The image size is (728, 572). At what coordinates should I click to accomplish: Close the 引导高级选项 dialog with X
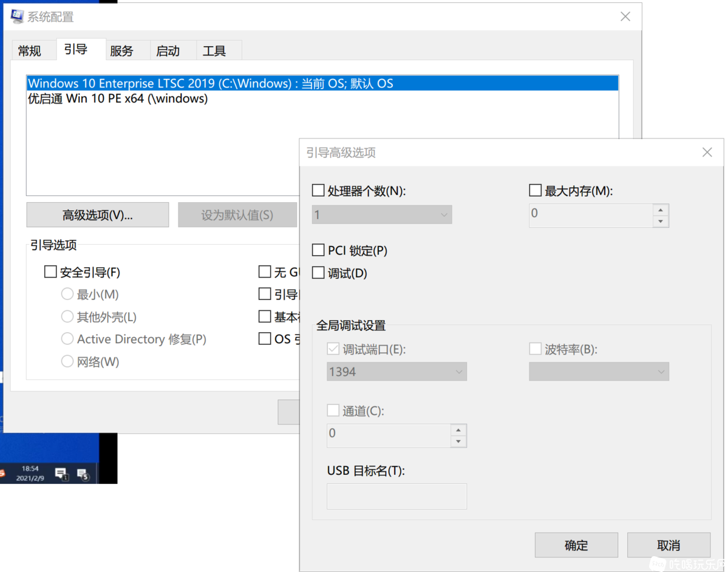coord(707,152)
